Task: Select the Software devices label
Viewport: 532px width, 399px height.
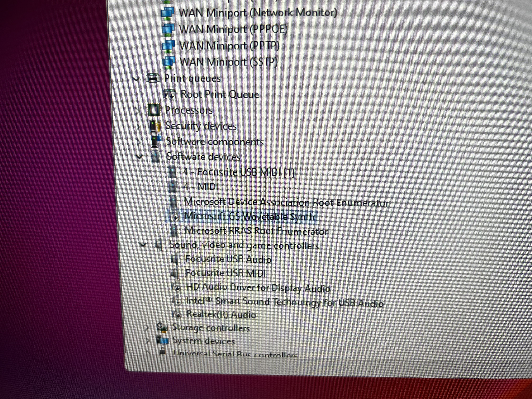Action: pos(203,157)
